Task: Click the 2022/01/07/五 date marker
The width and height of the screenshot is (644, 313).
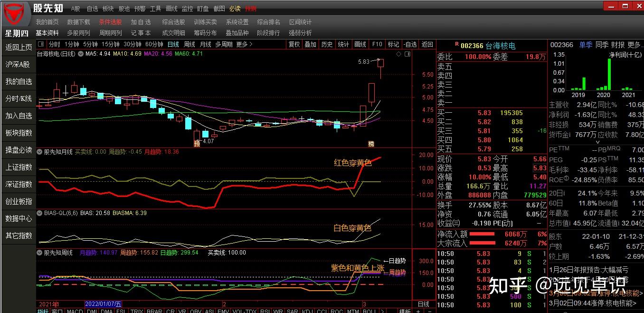Action: (x=103, y=304)
